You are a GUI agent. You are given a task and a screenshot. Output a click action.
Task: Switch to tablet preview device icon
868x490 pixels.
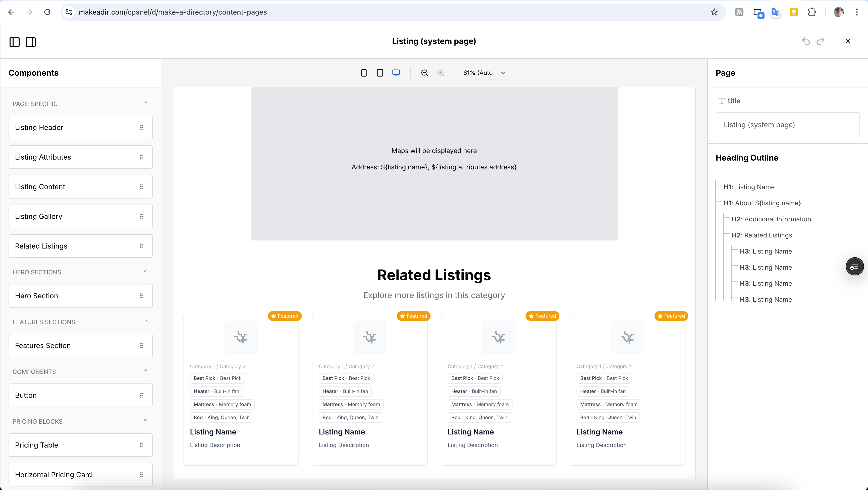point(380,73)
